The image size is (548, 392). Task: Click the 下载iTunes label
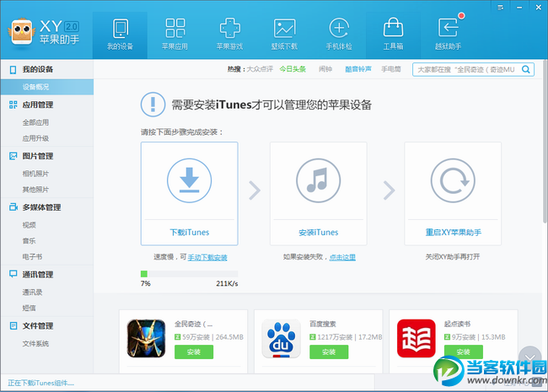pos(190,233)
